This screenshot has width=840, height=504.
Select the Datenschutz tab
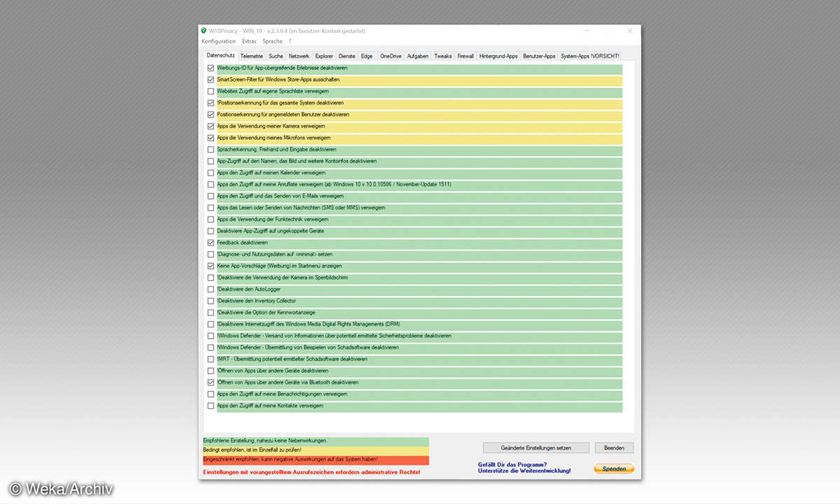[220, 55]
